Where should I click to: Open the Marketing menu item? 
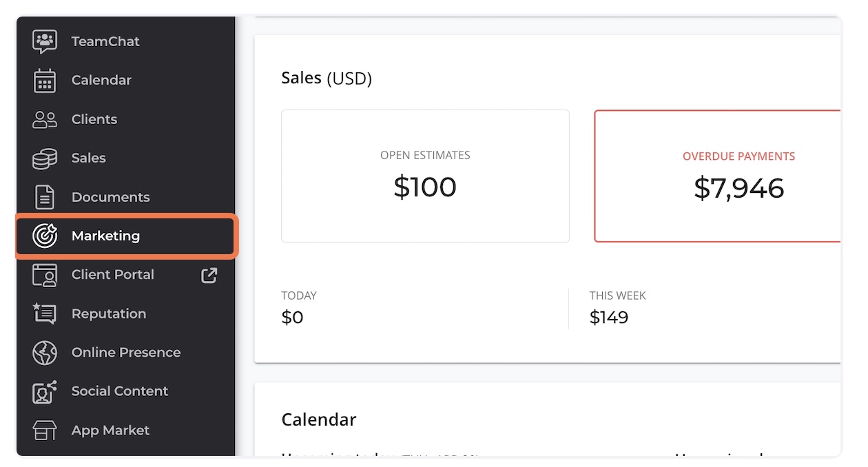click(105, 236)
